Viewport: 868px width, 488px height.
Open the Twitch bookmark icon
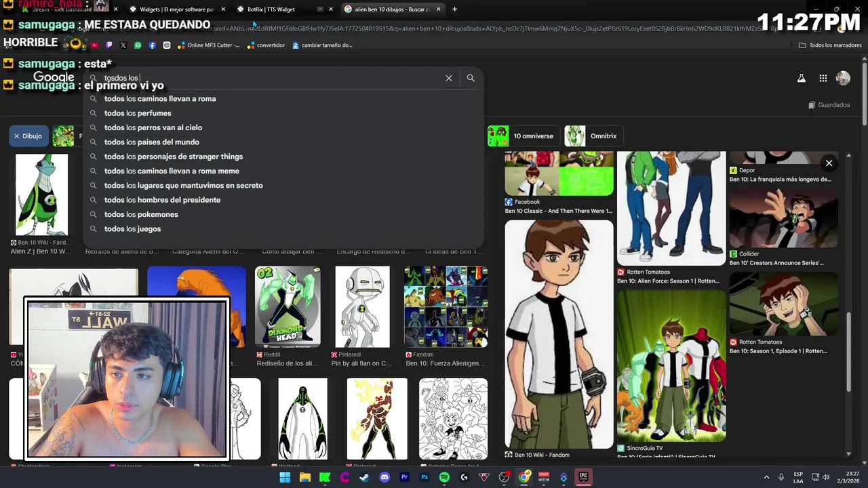[x=108, y=45]
